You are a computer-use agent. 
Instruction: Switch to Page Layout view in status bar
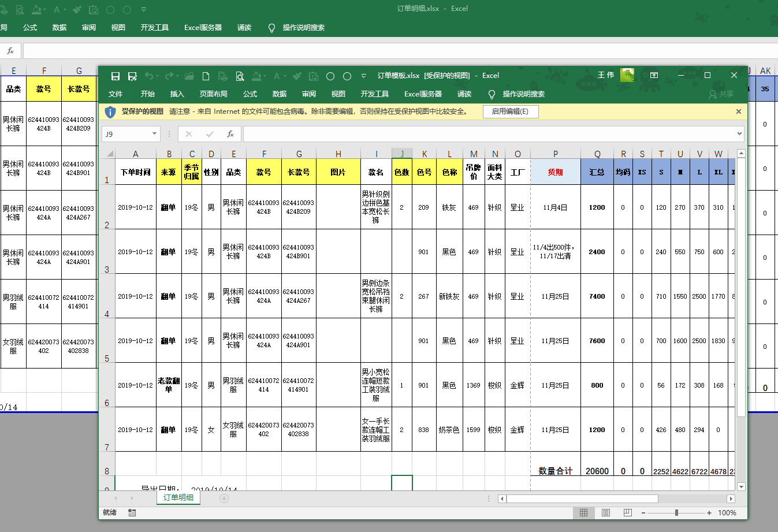point(605,512)
